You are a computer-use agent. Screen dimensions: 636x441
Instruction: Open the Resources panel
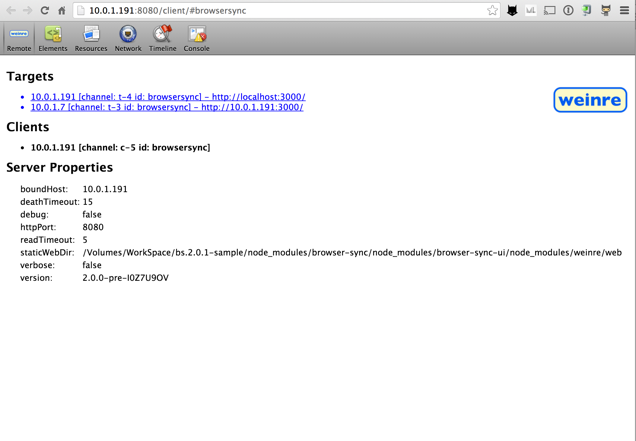(x=91, y=37)
